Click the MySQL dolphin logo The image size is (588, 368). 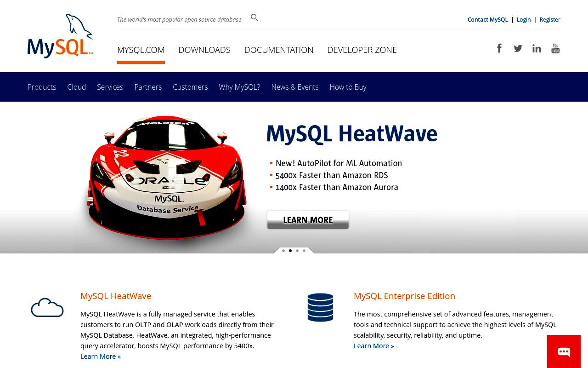(x=60, y=36)
